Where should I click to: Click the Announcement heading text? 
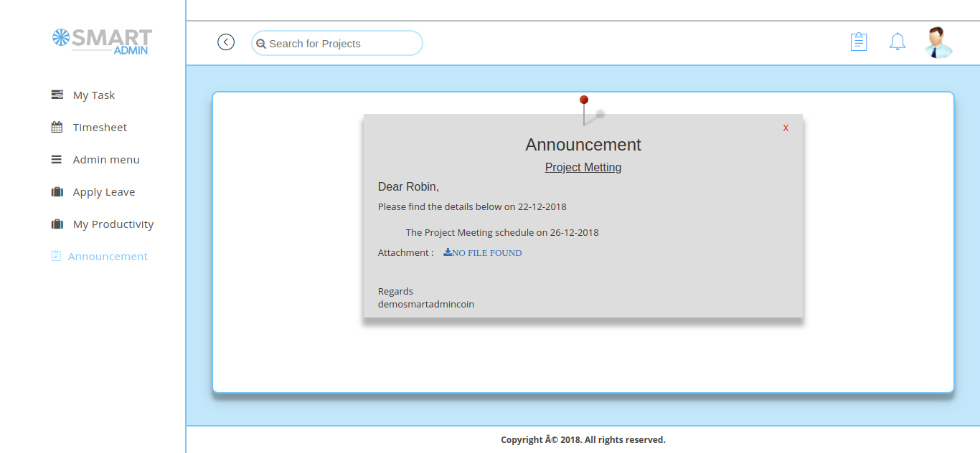(x=583, y=144)
